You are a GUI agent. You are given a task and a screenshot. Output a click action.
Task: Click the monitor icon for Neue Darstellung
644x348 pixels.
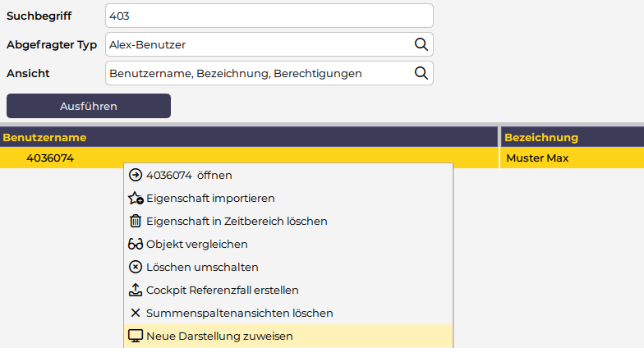pos(136,336)
